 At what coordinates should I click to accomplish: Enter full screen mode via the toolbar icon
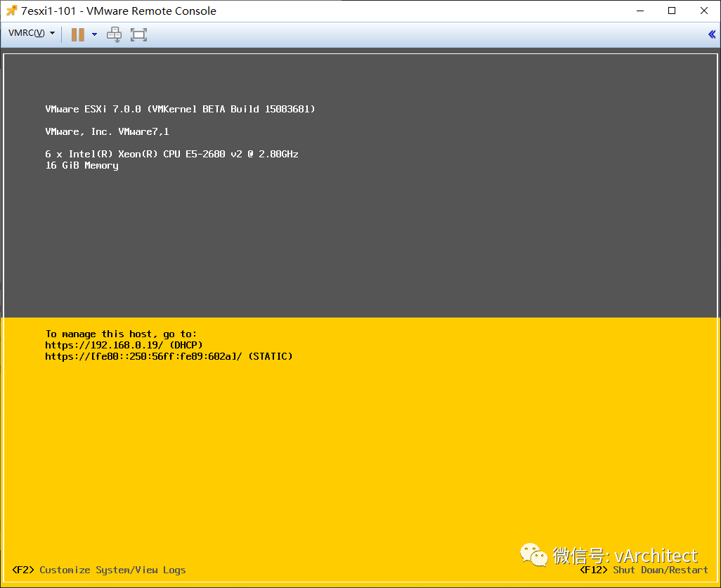click(138, 34)
